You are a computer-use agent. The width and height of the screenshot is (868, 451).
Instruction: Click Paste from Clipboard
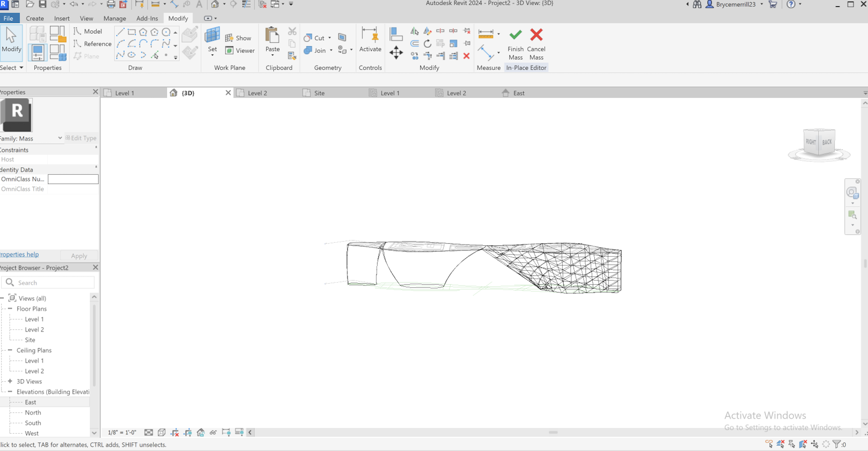[272, 38]
